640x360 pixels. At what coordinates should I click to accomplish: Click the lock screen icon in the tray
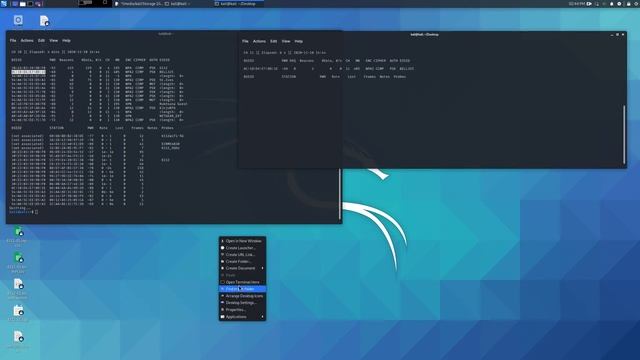628,4
